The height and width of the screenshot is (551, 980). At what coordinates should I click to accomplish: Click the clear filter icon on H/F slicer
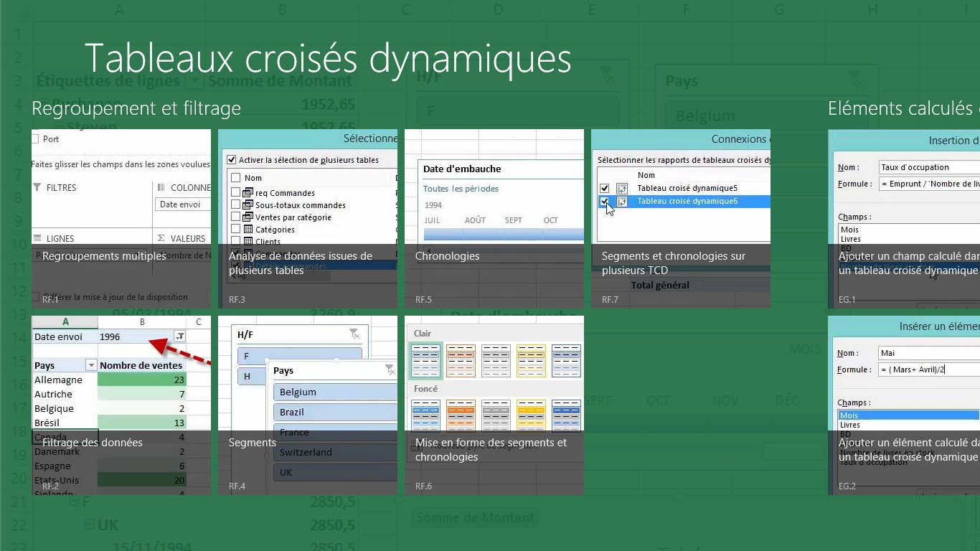(354, 334)
